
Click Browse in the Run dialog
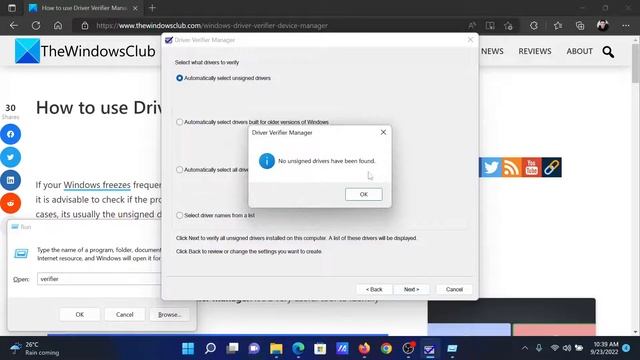[x=169, y=314]
